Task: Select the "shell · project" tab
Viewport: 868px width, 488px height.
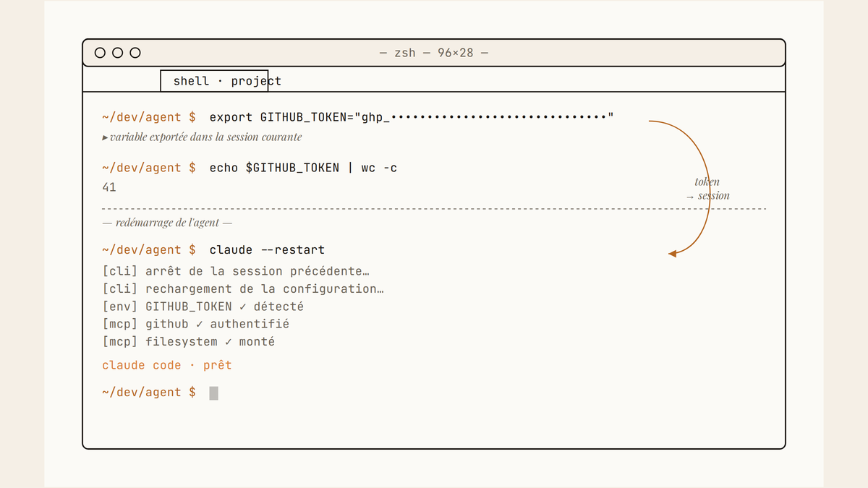Action: [x=214, y=81]
